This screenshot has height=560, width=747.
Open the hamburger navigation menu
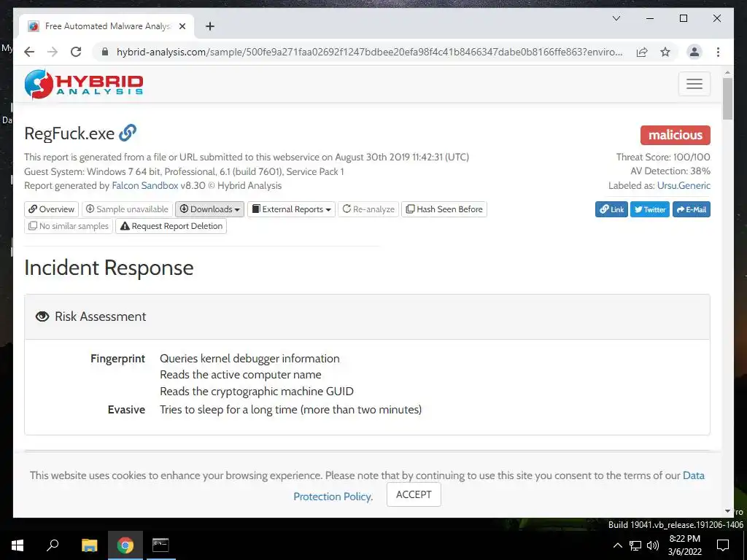coord(694,84)
